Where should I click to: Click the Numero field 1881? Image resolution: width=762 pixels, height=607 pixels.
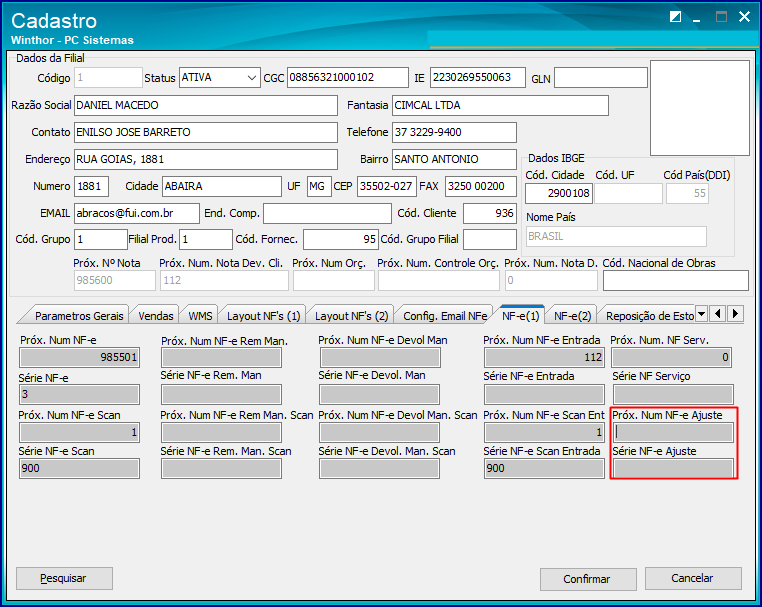pyautogui.click(x=91, y=187)
